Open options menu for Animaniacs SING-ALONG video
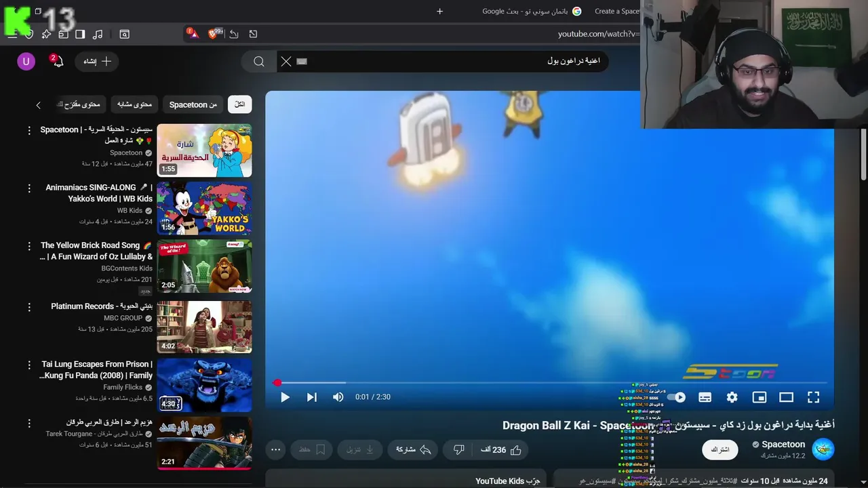The width and height of the screenshot is (868, 488). [x=29, y=188]
